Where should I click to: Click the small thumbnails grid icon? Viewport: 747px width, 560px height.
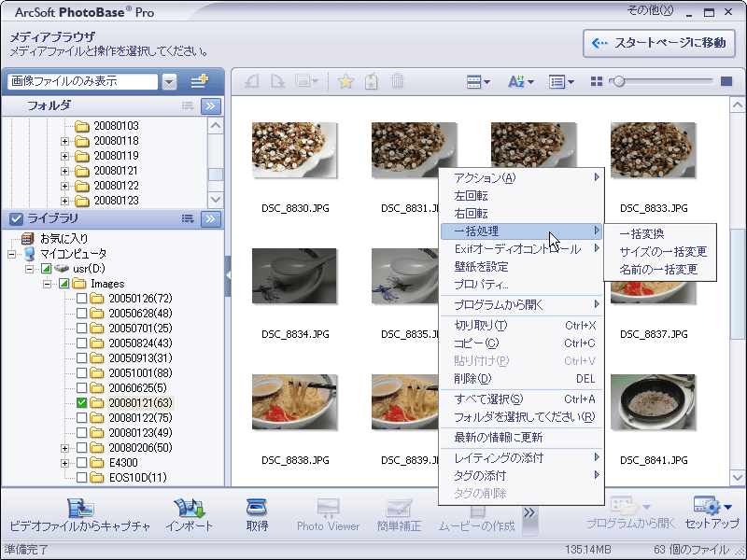597,81
